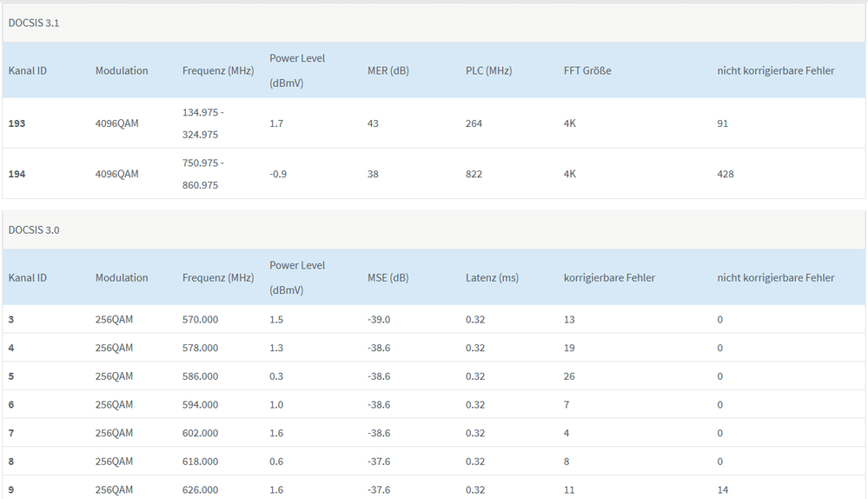Click frequency 570.000
868x499 pixels.
[x=201, y=320]
